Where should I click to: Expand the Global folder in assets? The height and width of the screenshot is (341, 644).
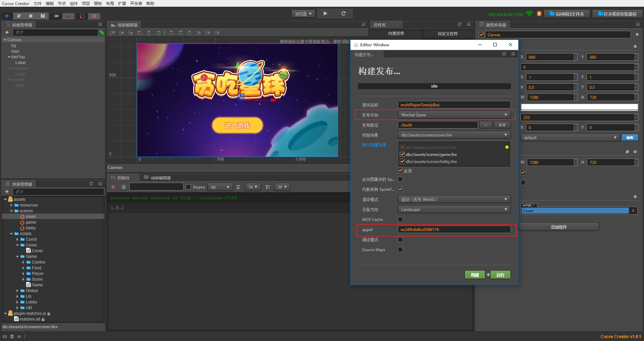click(x=17, y=291)
